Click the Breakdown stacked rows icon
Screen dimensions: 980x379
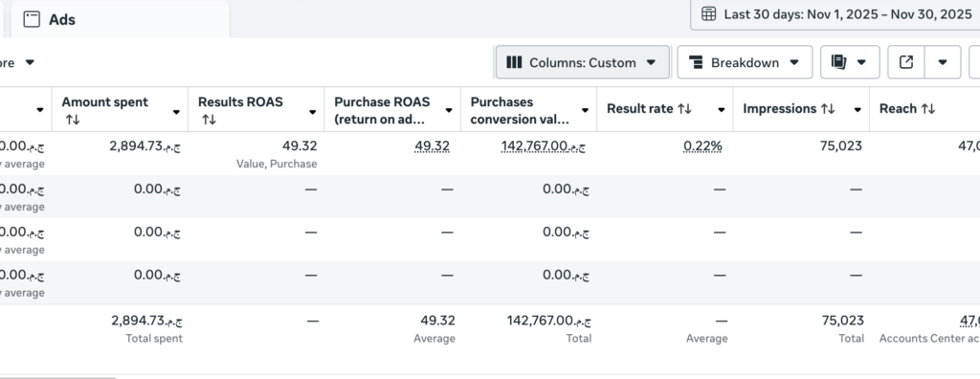click(x=696, y=62)
